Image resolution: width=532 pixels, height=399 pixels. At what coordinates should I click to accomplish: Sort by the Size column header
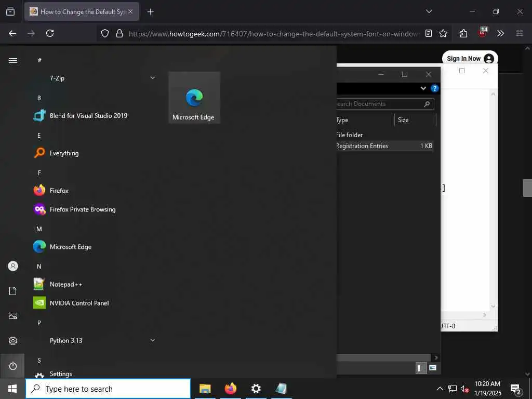click(x=415, y=120)
